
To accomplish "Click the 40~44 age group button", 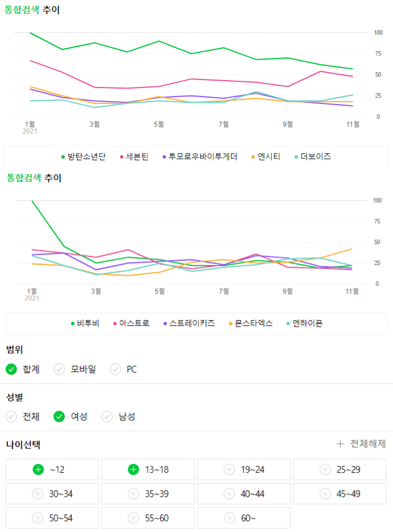I will (x=244, y=494).
